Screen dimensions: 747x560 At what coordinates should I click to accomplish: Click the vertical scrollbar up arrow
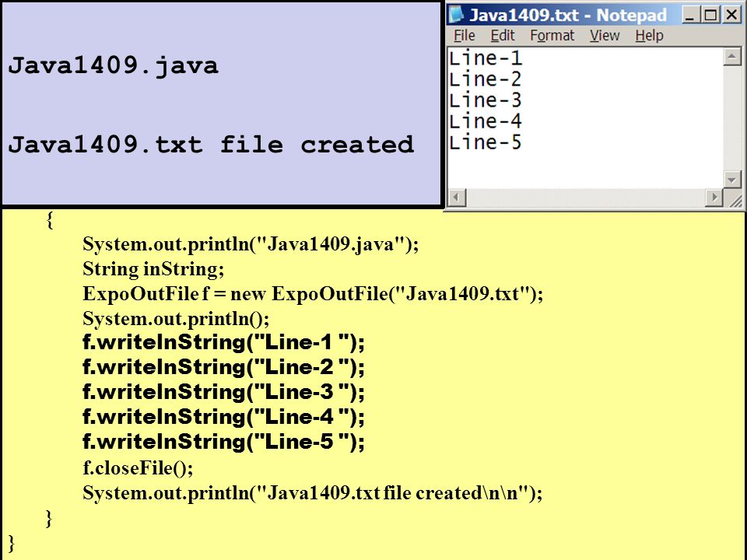click(x=731, y=57)
